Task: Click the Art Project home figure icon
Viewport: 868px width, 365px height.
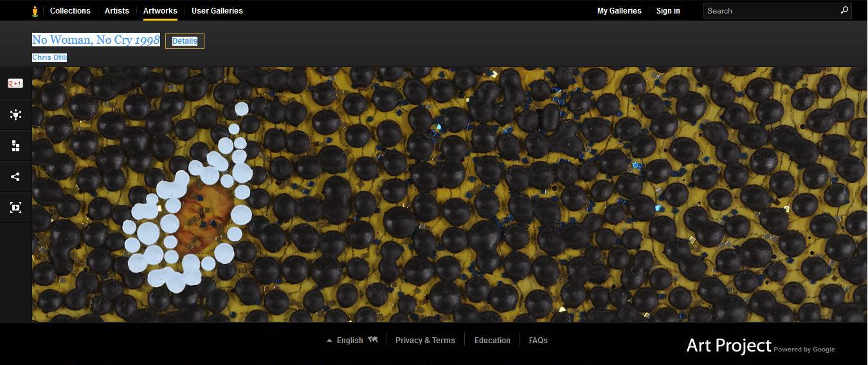Action: (35, 11)
